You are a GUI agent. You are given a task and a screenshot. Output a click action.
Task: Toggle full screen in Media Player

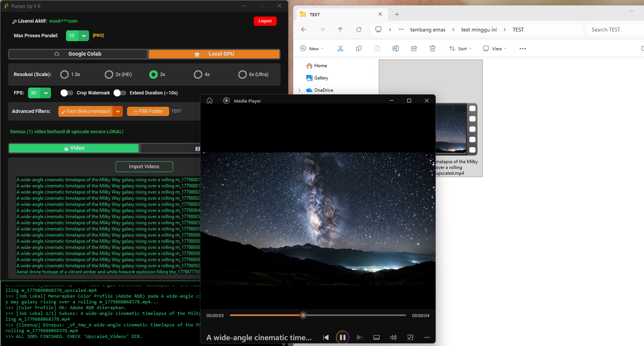[410, 338]
